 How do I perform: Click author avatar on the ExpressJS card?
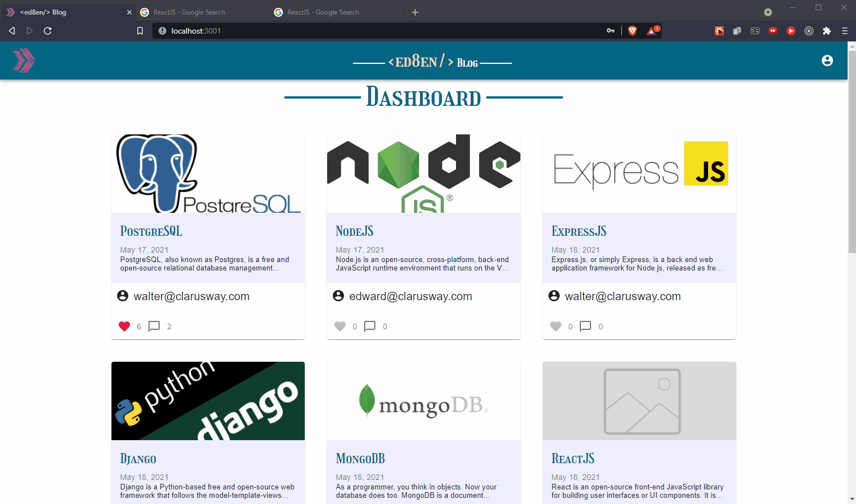[554, 296]
